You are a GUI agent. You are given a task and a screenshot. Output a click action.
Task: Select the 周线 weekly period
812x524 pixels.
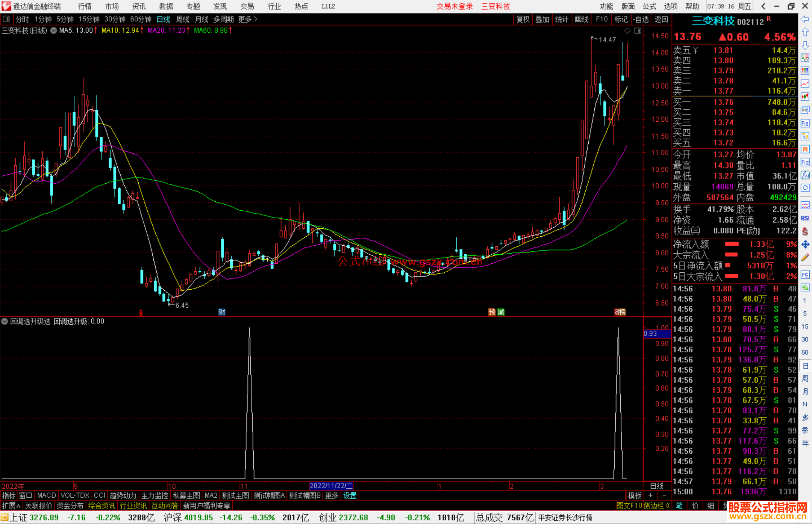[183, 19]
